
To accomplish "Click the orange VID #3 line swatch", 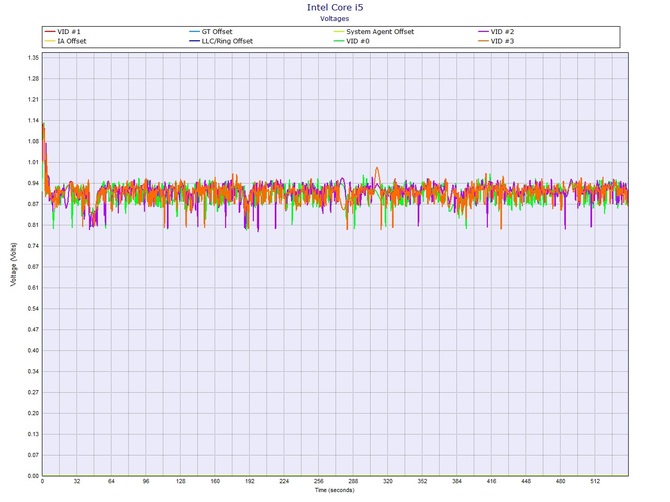I will (x=483, y=41).
